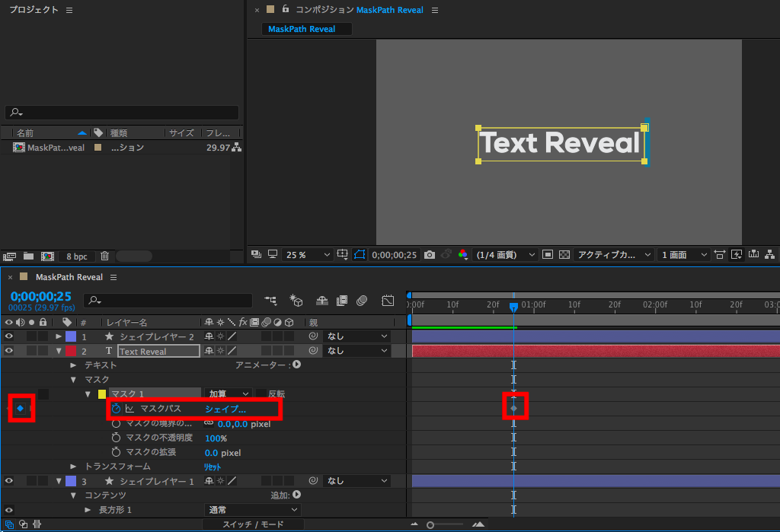Expand the トランスフォーム property group
This screenshot has width=780, height=532.
[74, 466]
